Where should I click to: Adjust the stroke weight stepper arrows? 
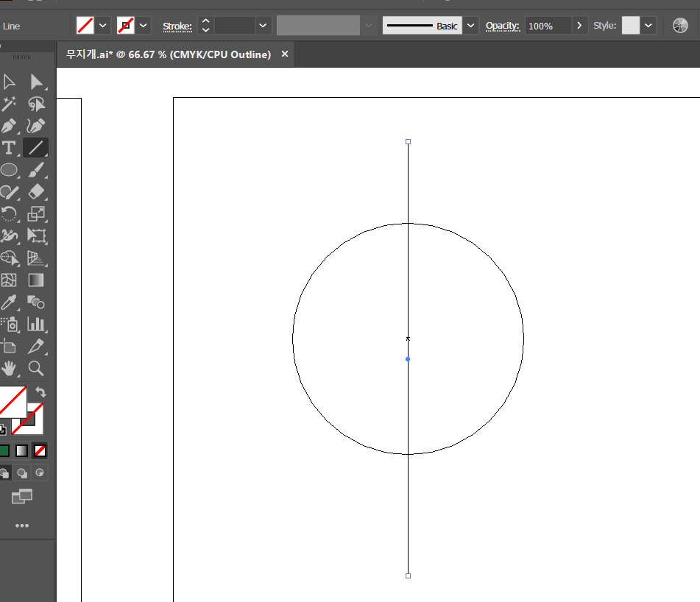pos(205,26)
